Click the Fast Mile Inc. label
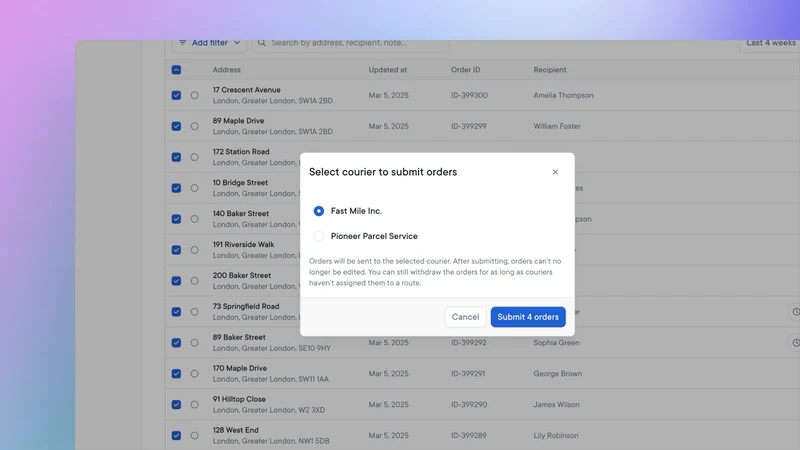 coord(356,211)
